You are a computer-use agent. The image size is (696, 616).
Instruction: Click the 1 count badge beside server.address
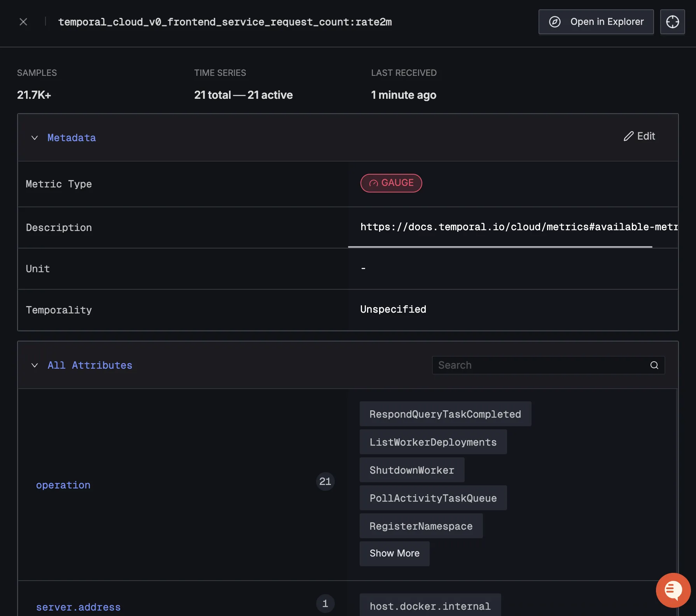[x=325, y=604]
